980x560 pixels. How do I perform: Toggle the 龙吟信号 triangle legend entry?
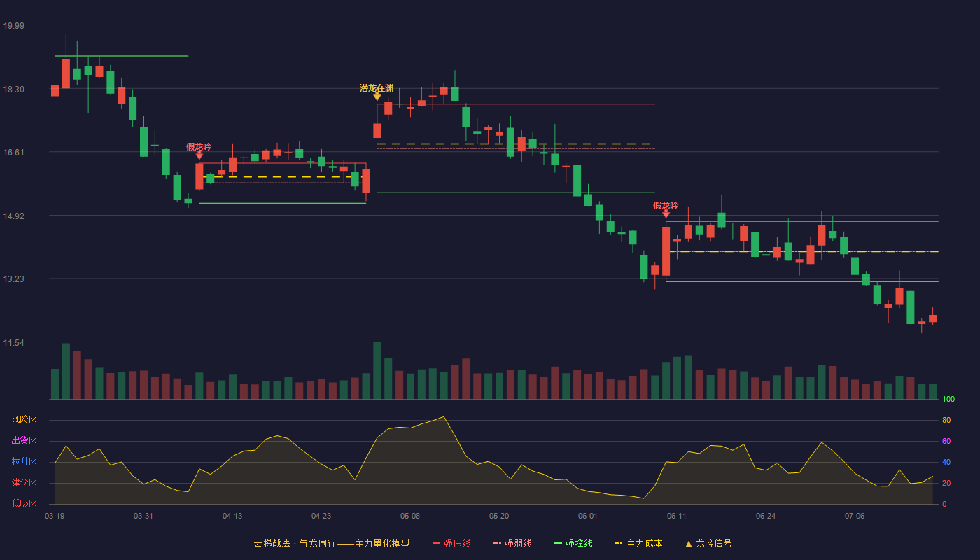[708, 543]
